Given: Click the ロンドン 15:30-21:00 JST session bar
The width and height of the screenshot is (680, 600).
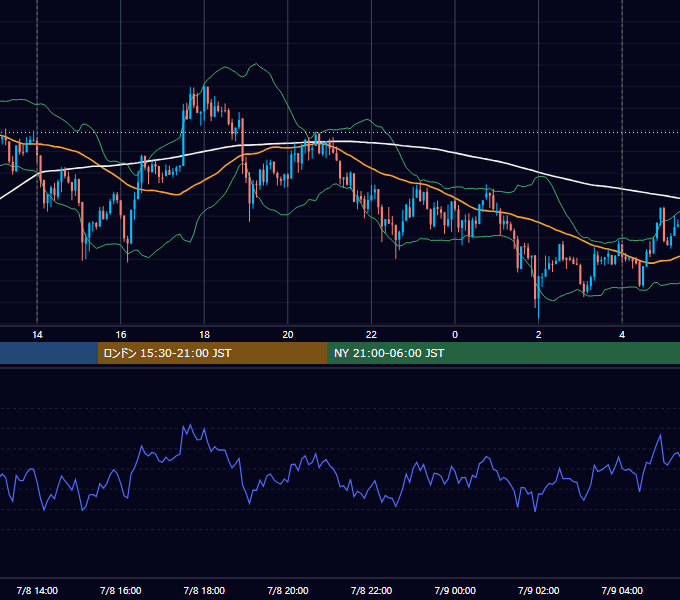Looking at the screenshot, I should click(x=212, y=353).
